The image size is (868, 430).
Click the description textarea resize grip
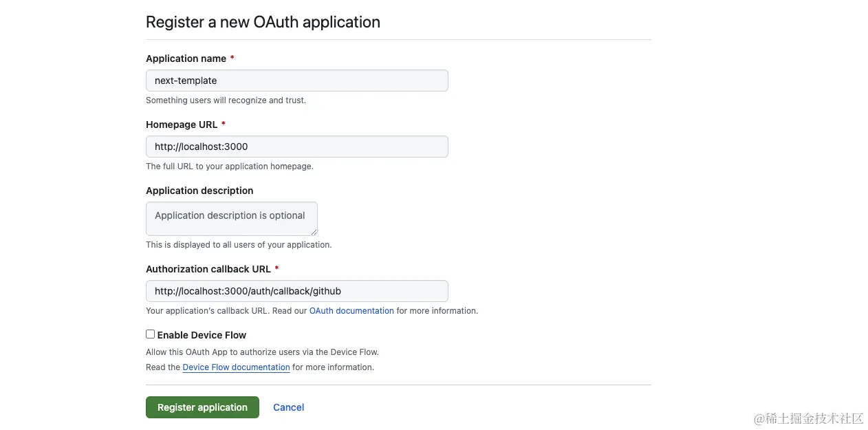314,233
